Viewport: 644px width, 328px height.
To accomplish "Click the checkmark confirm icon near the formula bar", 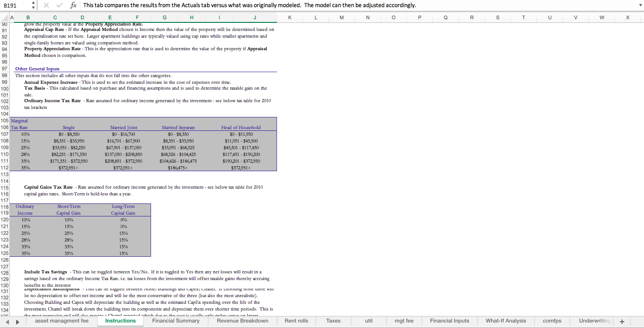I will click(61, 5).
